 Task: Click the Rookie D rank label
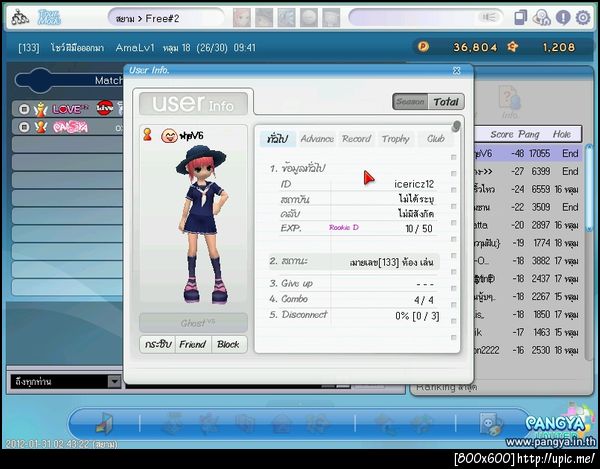click(344, 228)
